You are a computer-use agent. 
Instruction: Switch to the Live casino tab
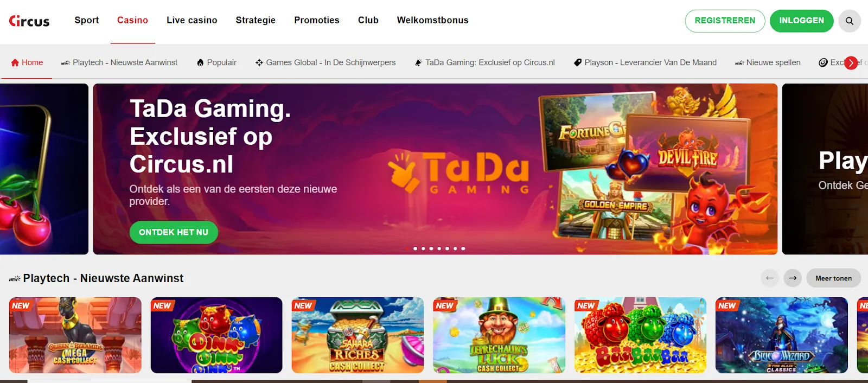click(192, 20)
